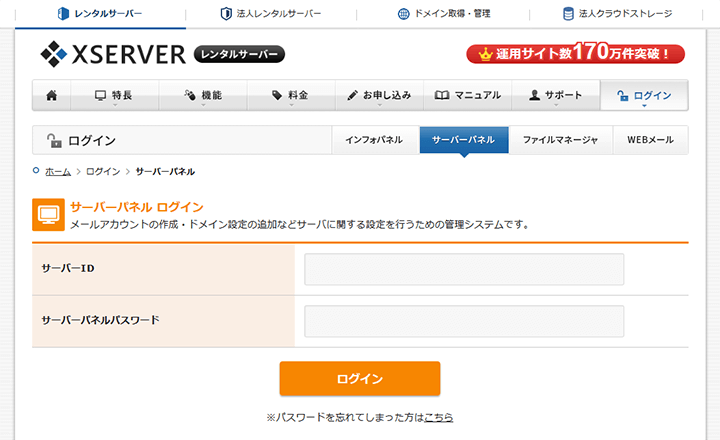Expand the 機能 menu

point(203,95)
